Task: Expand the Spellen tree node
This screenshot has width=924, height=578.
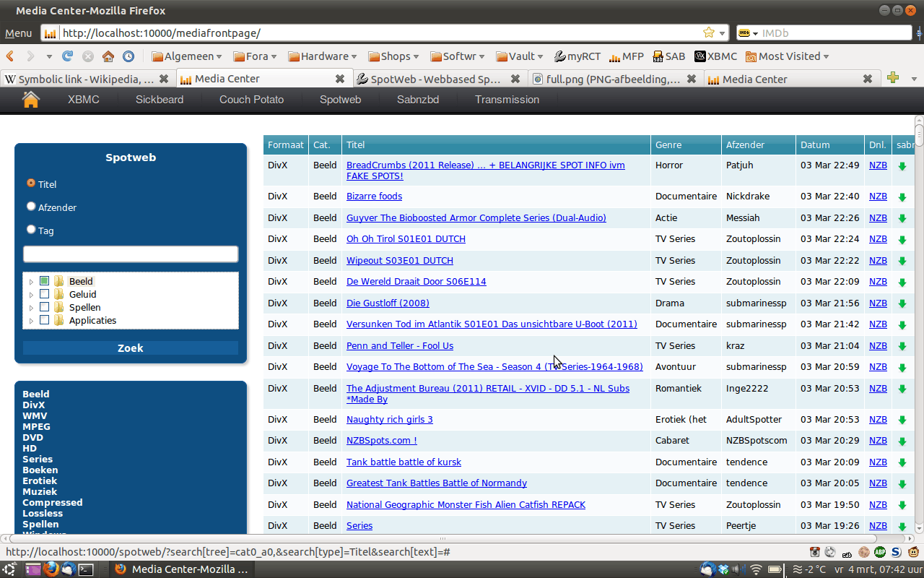Action: click(31, 308)
